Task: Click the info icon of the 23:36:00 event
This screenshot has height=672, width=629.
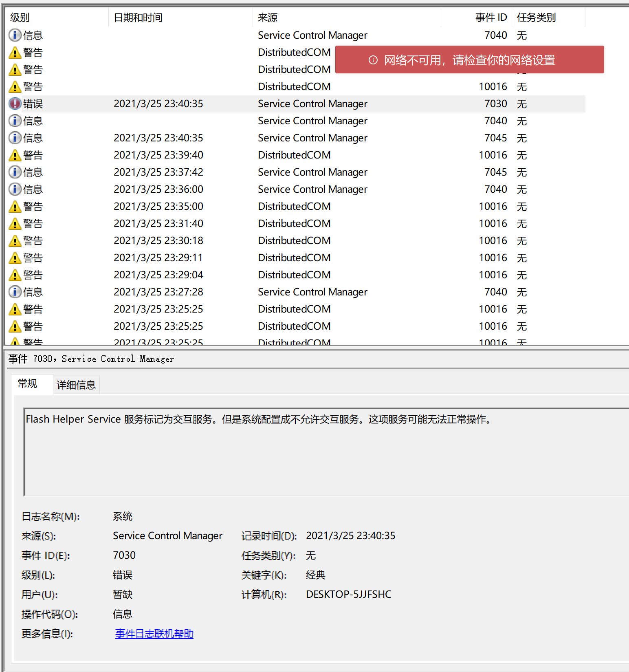Action: tap(15, 189)
